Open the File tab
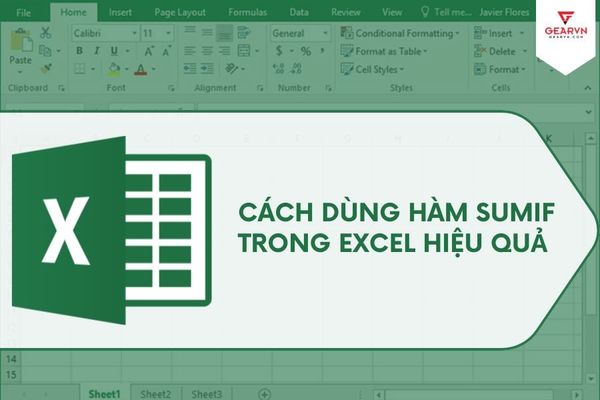600x400 pixels. (23, 13)
